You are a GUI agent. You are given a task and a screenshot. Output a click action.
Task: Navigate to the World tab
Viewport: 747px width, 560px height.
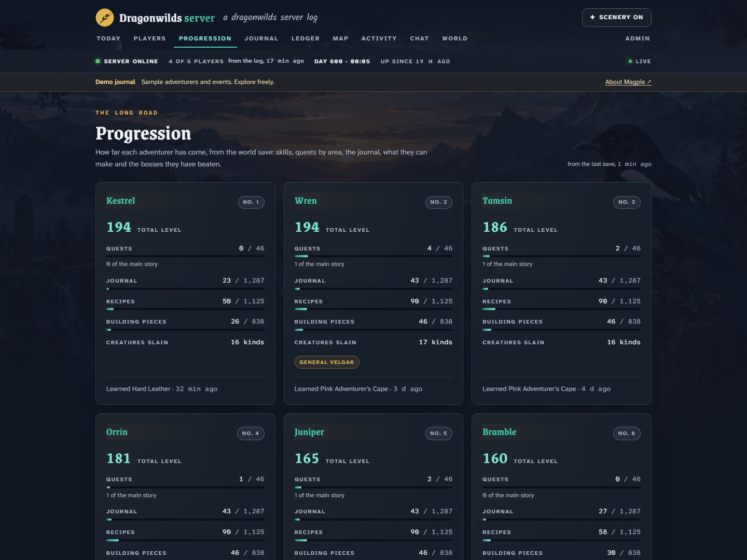[x=454, y=38]
